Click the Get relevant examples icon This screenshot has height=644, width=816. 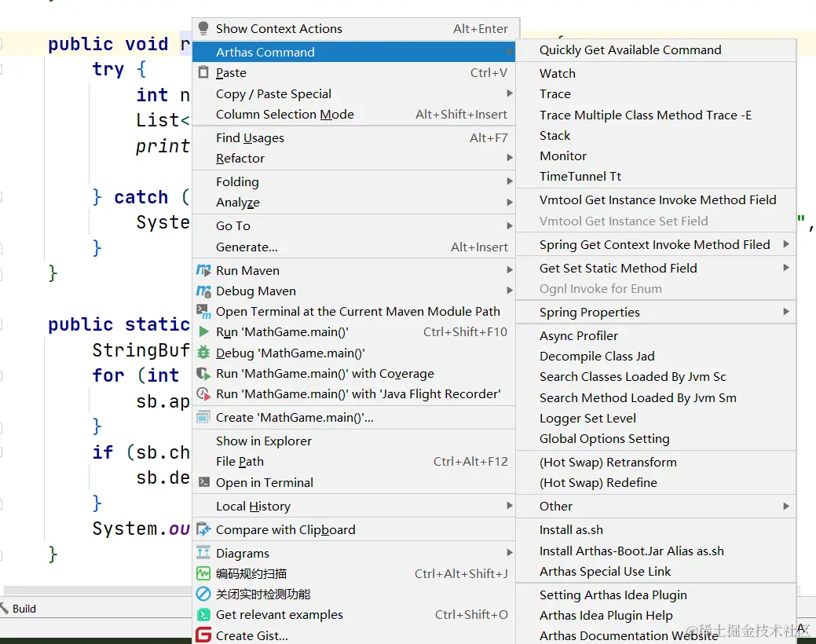[x=203, y=614]
